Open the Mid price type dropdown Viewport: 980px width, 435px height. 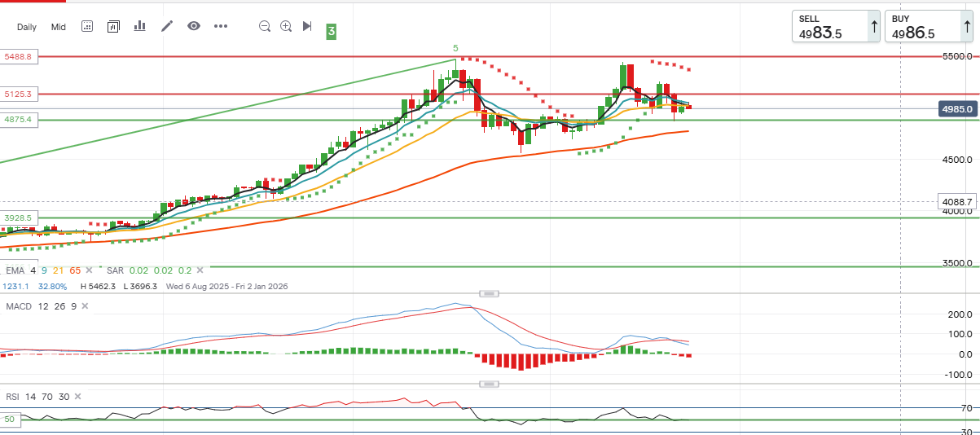coord(59,27)
